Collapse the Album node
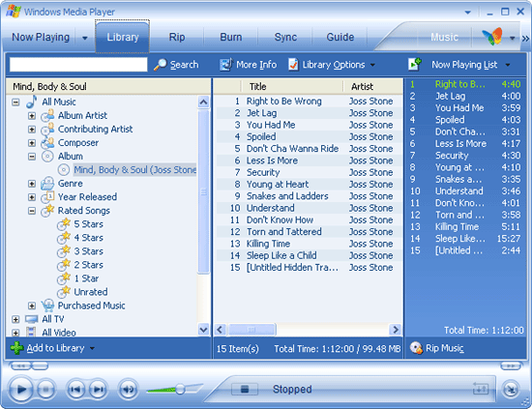532x409 pixels. pos(32,157)
